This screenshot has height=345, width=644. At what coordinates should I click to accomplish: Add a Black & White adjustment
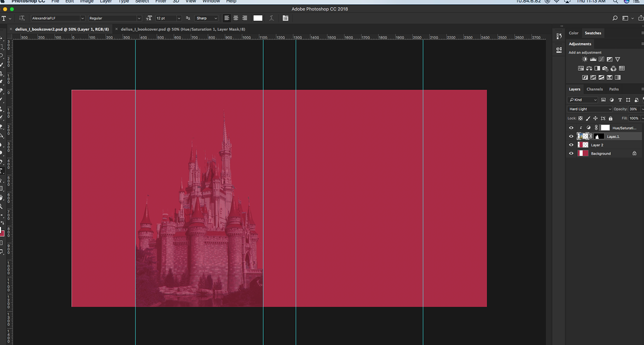[x=597, y=68]
